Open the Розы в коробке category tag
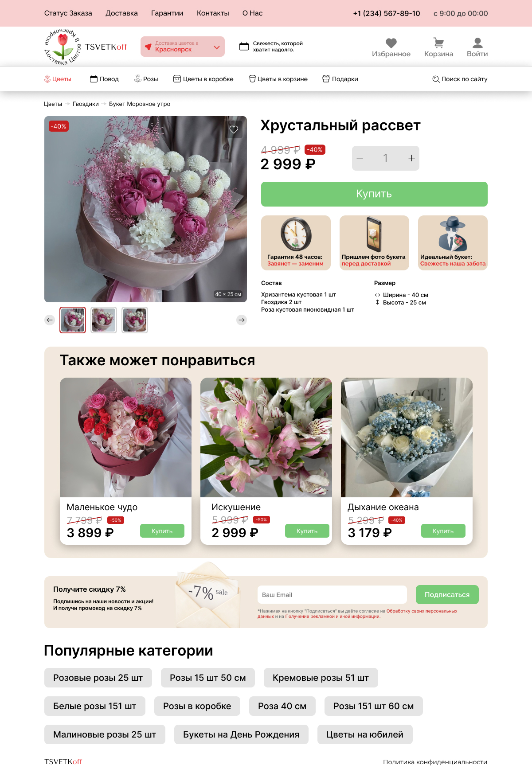This screenshot has width=532, height=777. pyautogui.click(x=197, y=706)
